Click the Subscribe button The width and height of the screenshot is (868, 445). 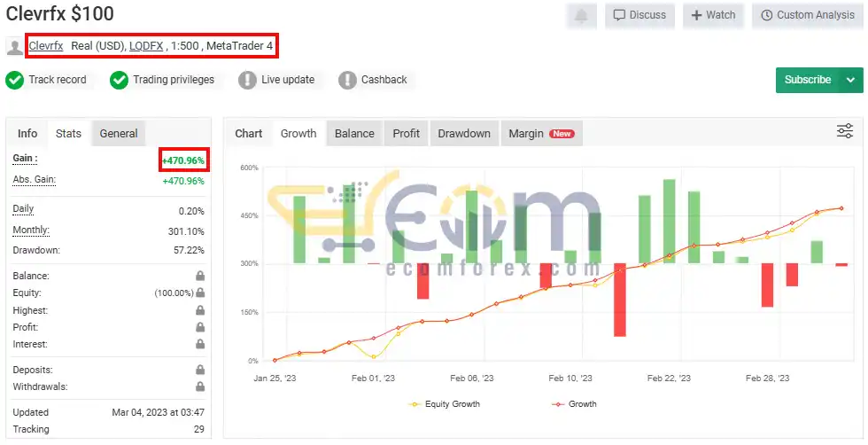pyautogui.click(x=808, y=80)
